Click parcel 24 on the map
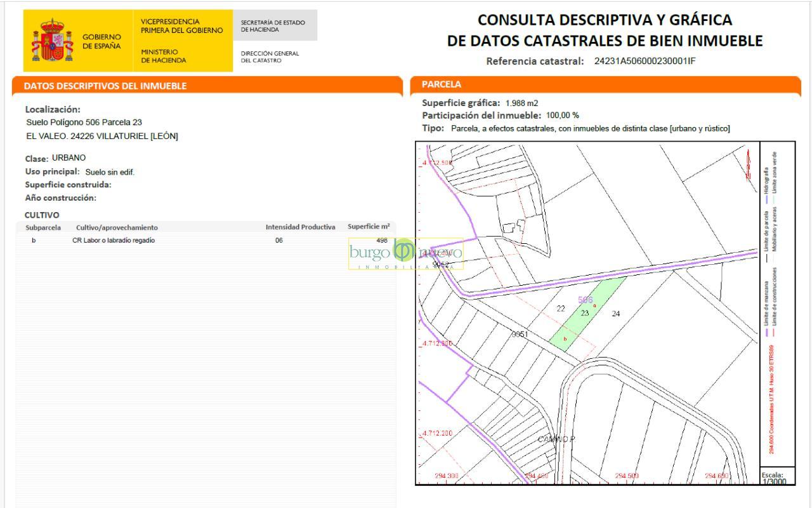The height and width of the screenshot is (508, 812). (615, 313)
